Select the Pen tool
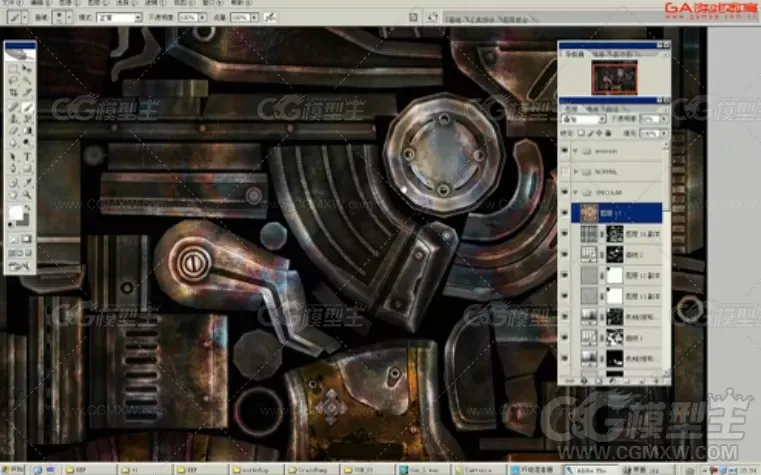 (14, 168)
